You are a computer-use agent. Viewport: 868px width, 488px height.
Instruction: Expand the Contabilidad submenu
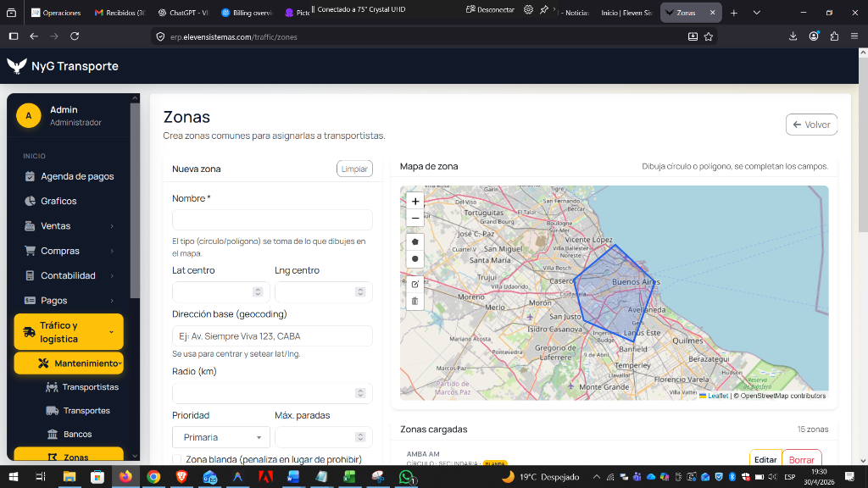click(x=70, y=275)
